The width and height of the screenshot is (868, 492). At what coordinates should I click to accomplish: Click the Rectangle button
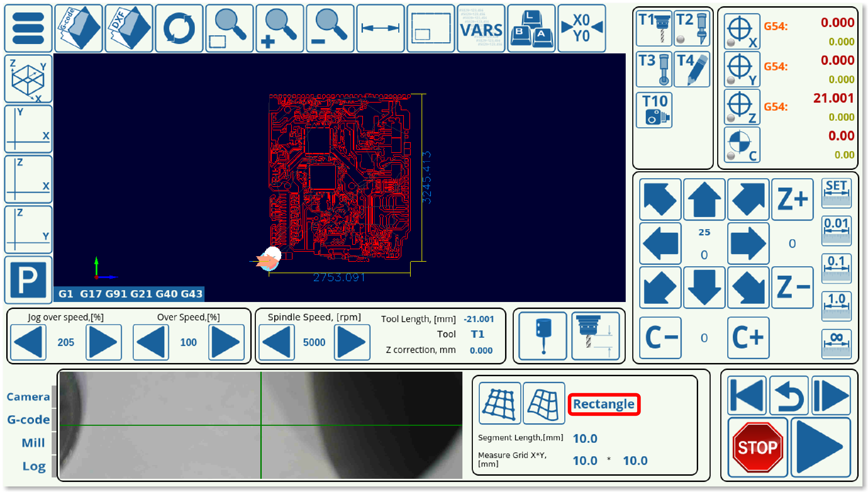604,404
